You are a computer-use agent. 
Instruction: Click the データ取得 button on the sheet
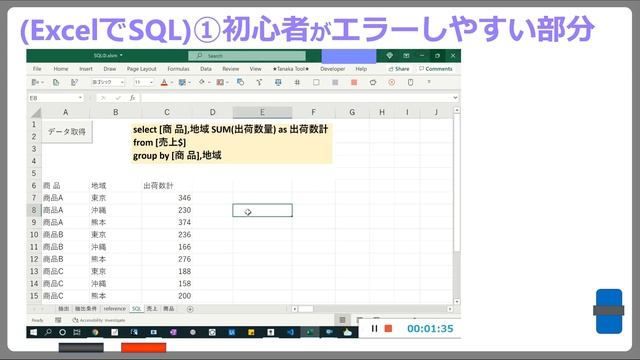(67, 131)
